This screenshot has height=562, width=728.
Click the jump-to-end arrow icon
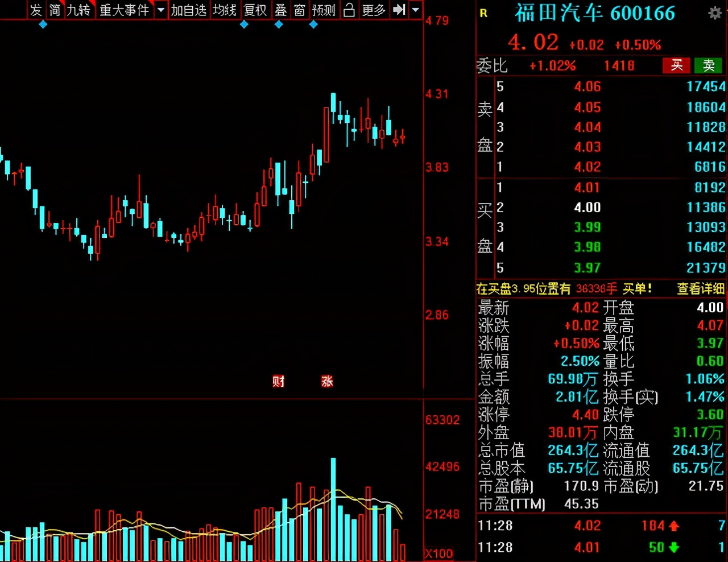[x=399, y=10]
